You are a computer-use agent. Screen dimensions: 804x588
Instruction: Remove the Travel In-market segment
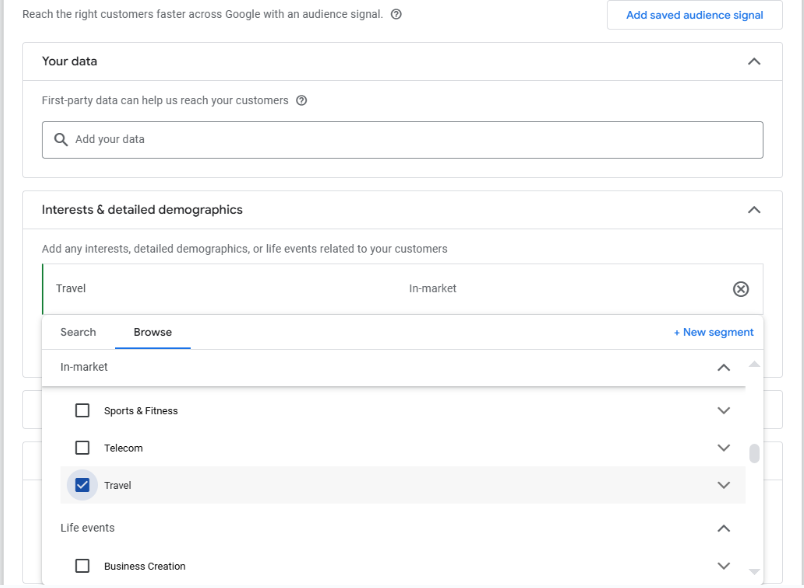(740, 289)
